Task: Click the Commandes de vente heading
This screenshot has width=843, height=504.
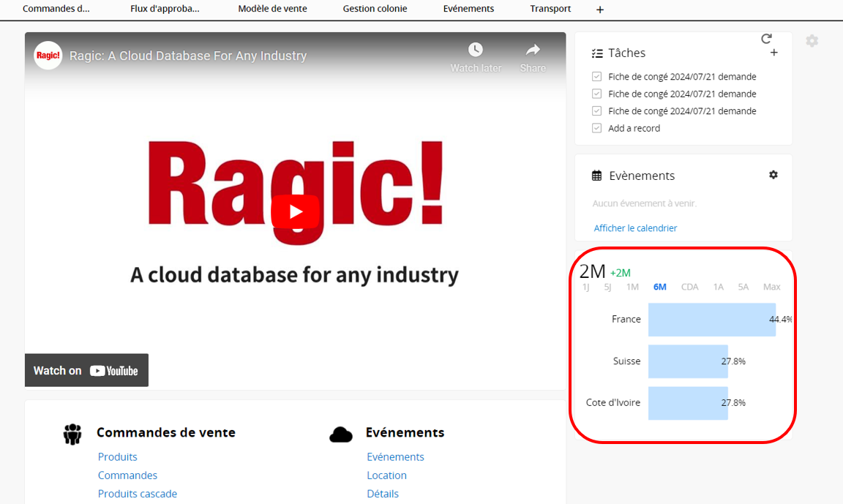Action: point(166,432)
